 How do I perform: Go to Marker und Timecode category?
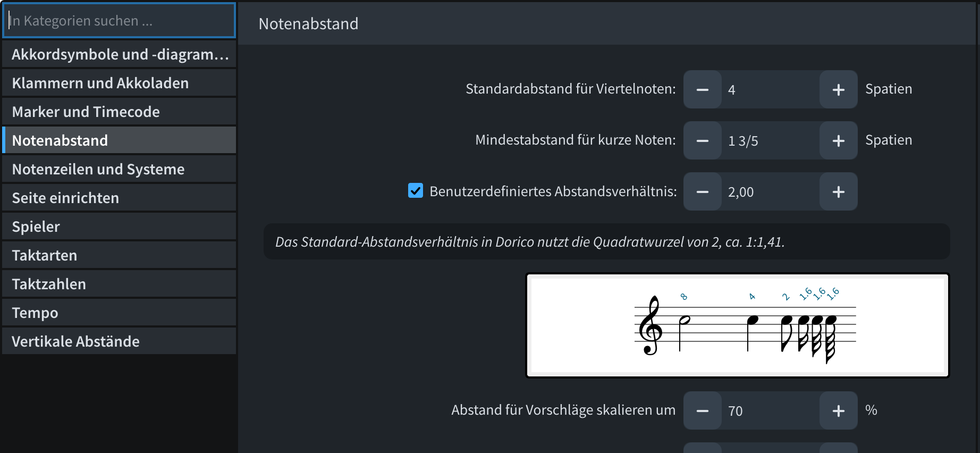[120, 112]
